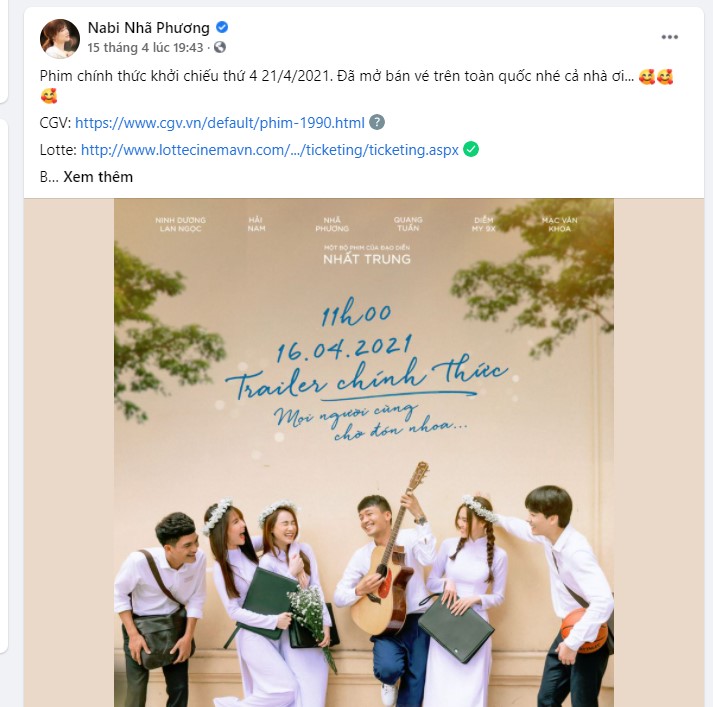Open the Nabi Nhã Phương page name
Viewport: 713px width, 707px height.
point(149,28)
